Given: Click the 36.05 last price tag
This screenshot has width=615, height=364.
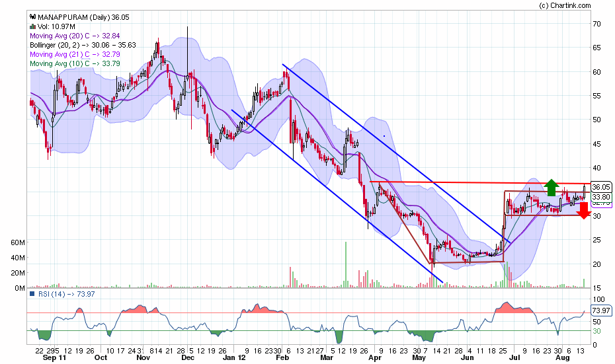Looking at the screenshot, I should tap(601, 188).
